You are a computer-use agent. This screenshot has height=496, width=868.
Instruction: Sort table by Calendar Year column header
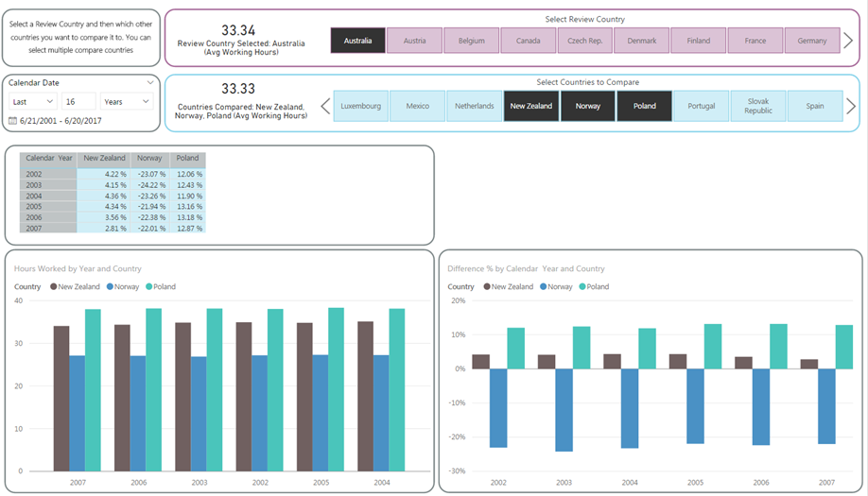(x=49, y=159)
